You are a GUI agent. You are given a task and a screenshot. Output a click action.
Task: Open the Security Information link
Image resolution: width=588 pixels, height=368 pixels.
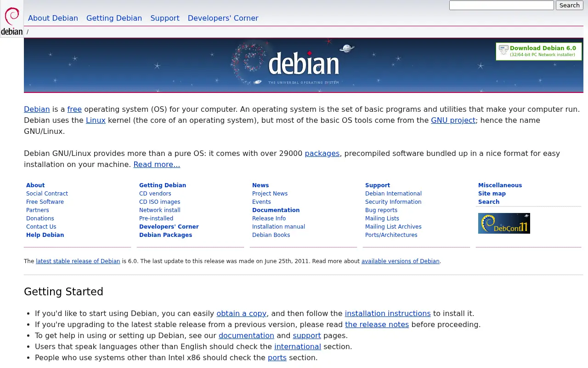point(393,202)
